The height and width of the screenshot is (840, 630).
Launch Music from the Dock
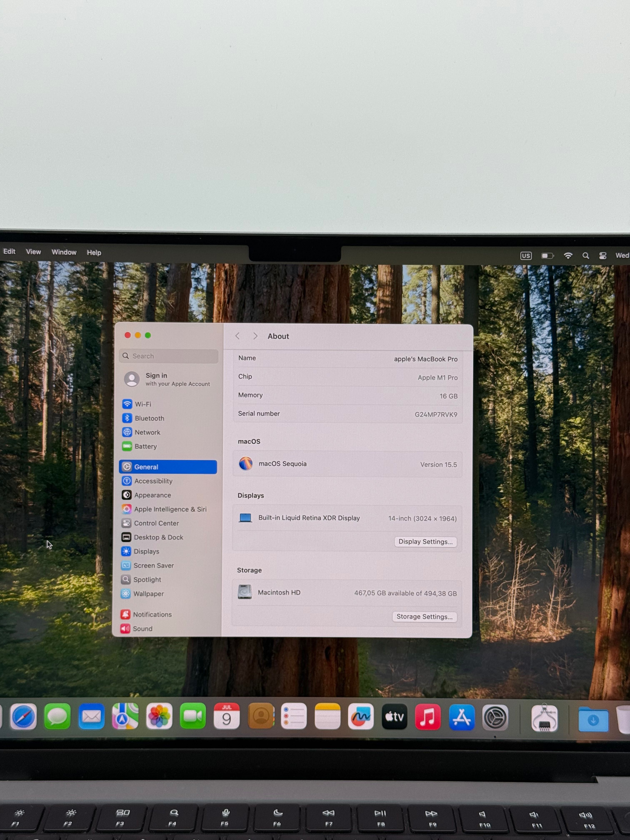[428, 717]
